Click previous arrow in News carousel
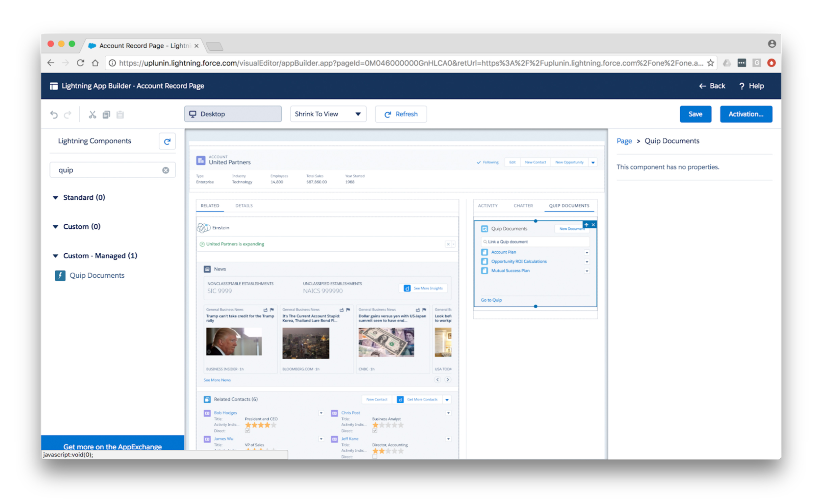 (438, 380)
